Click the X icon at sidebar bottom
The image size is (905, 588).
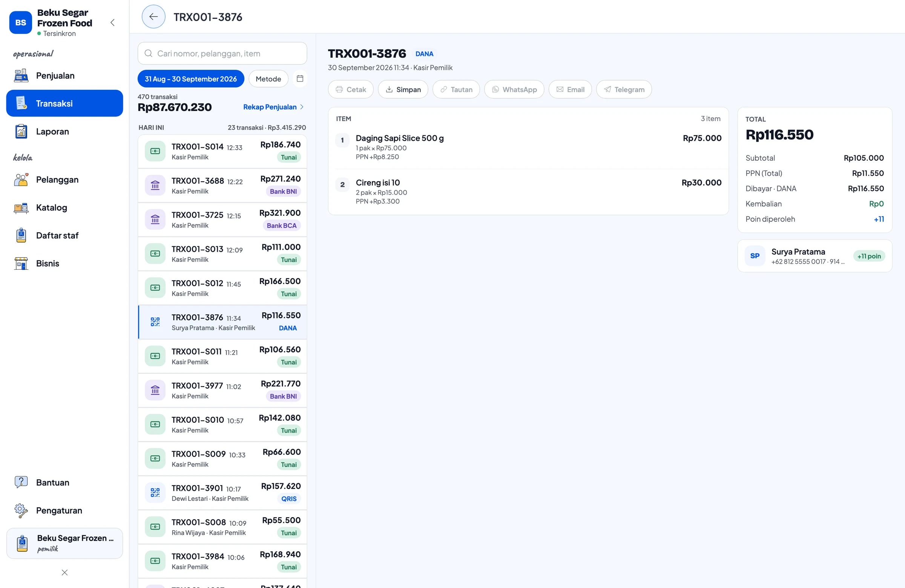tap(64, 573)
